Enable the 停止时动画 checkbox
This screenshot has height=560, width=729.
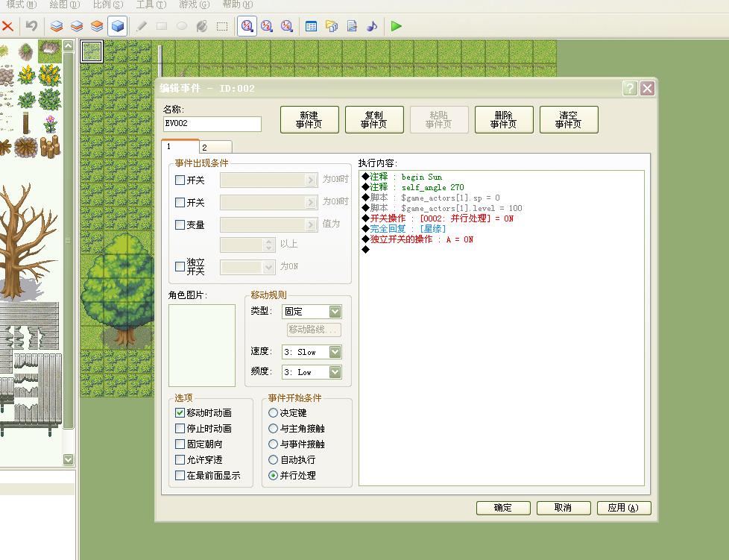(180, 428)
